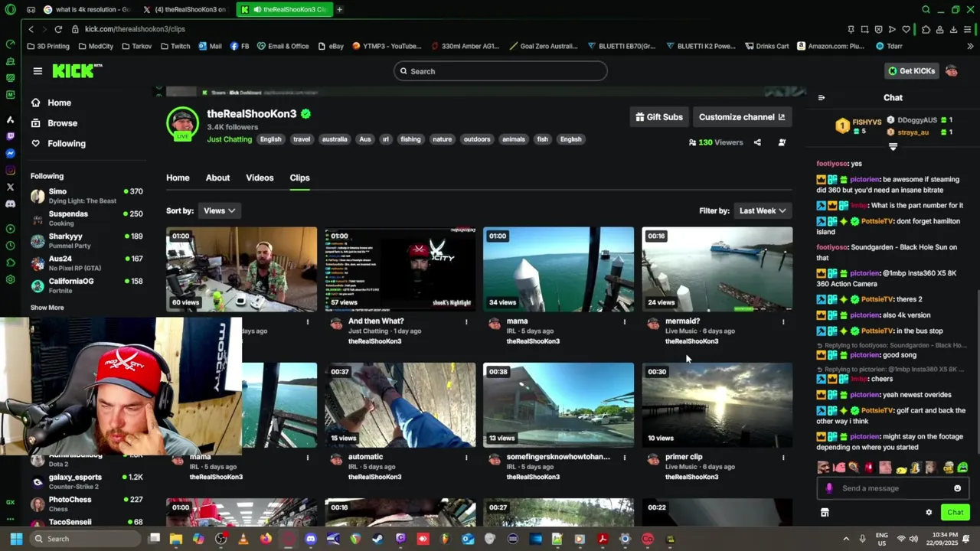Open Sharkyyy in Following list
The width and height of the screenshot is (980, 551).
click(x=87, y=241)
